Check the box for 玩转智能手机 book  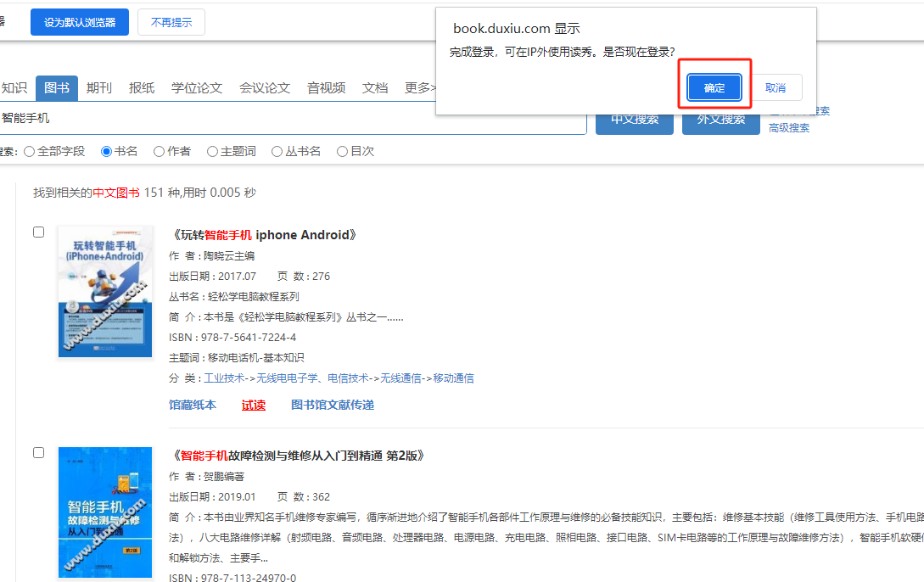[x=38, y=232]
